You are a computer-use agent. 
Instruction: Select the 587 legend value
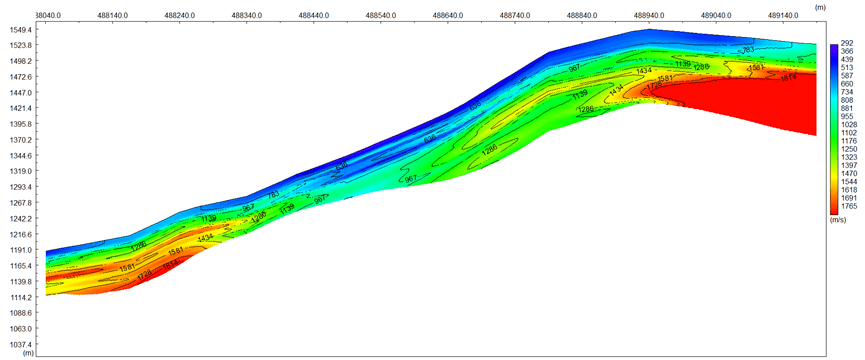[x=847, y=76]
